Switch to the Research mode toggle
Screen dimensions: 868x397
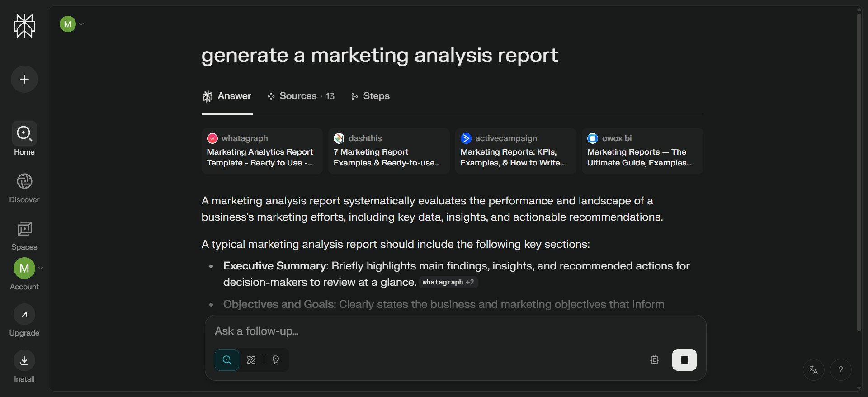[x=252, y=360]
